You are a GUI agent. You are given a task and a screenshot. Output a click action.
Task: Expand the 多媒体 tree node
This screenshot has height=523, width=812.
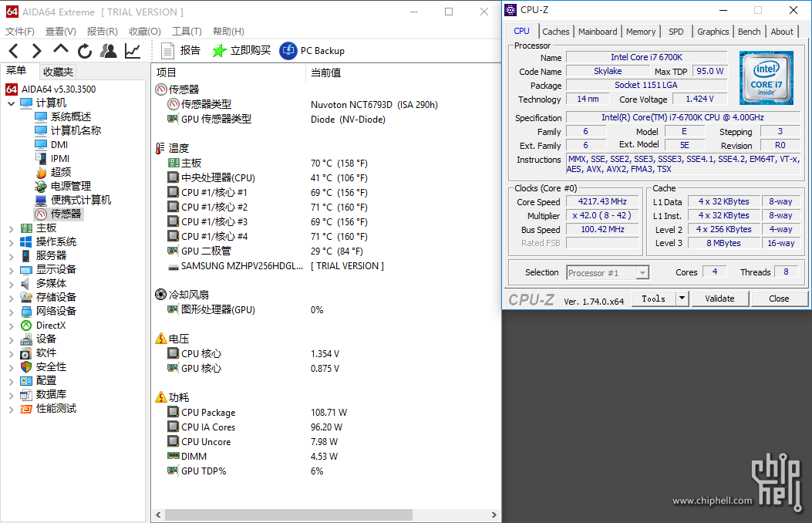(12, 284)
